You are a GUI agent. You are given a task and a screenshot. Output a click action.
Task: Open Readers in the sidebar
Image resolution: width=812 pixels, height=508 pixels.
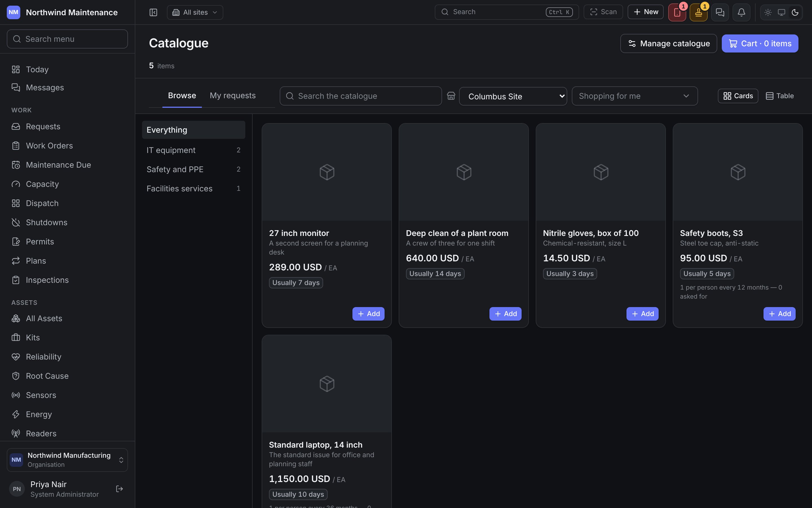point(67,433)
